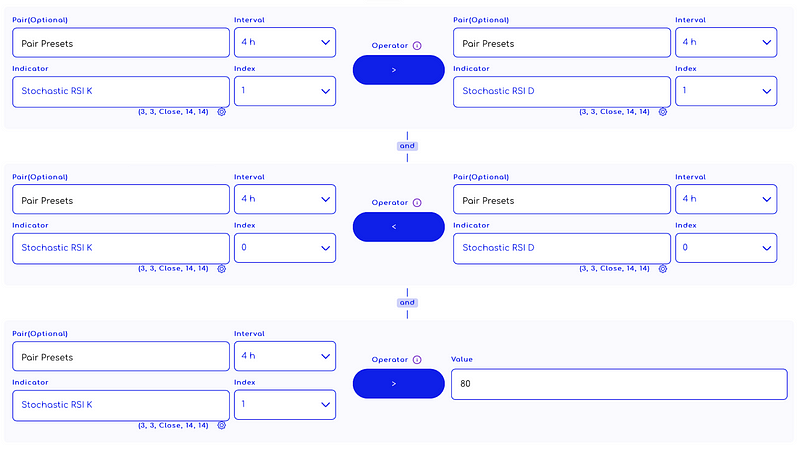Select first condition left Pair Presets field
The image size is (800, 449).
point(121,43)
